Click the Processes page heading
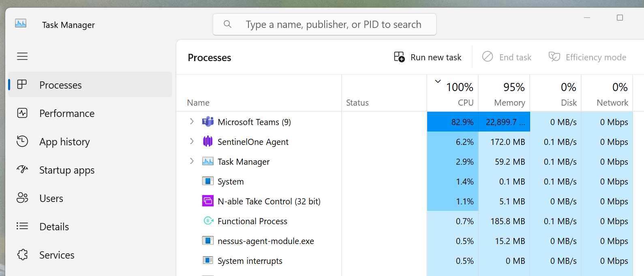644x276 pixels. pos(210,58)
